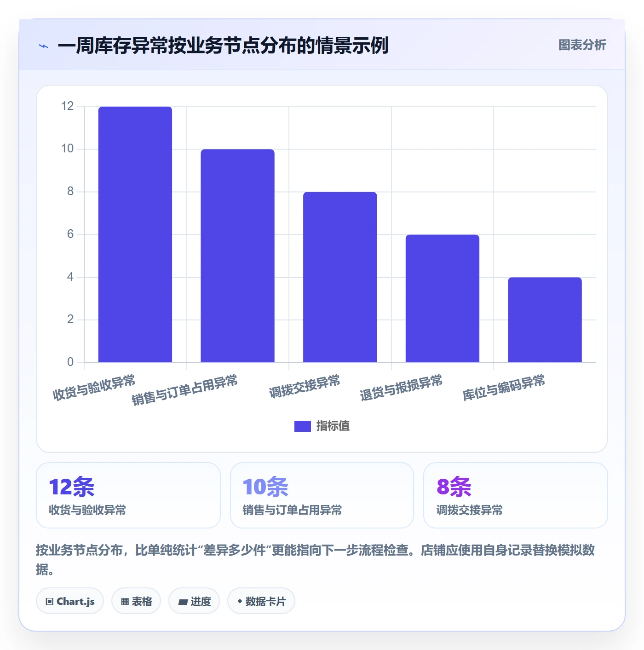Select the 数据卡片 tag chip

tap(261, 601)
